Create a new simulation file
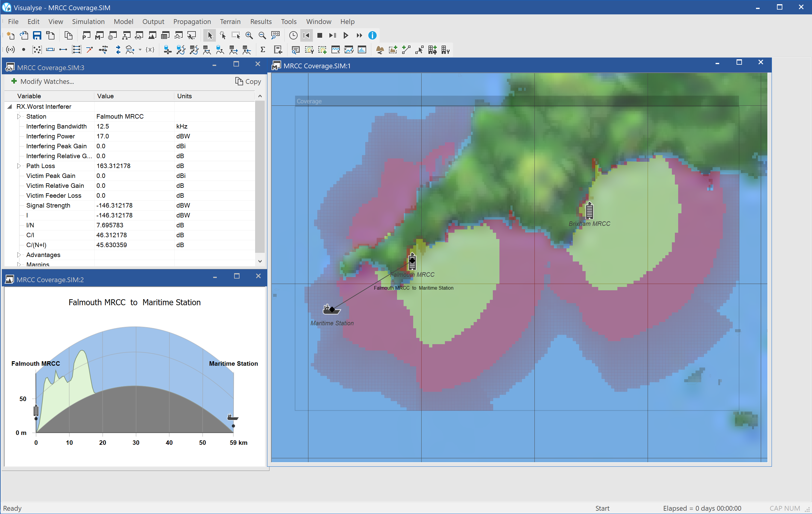 pyautogui.click(x=10, y=35)
